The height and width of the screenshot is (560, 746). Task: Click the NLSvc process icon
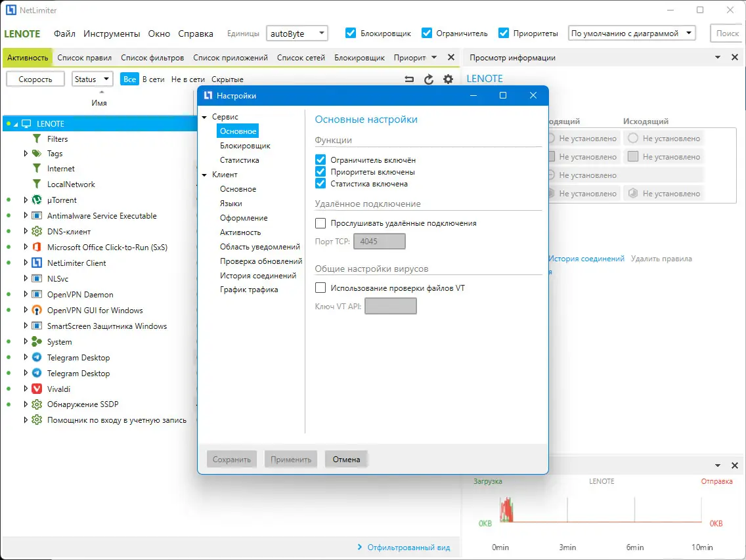point(37,278)
